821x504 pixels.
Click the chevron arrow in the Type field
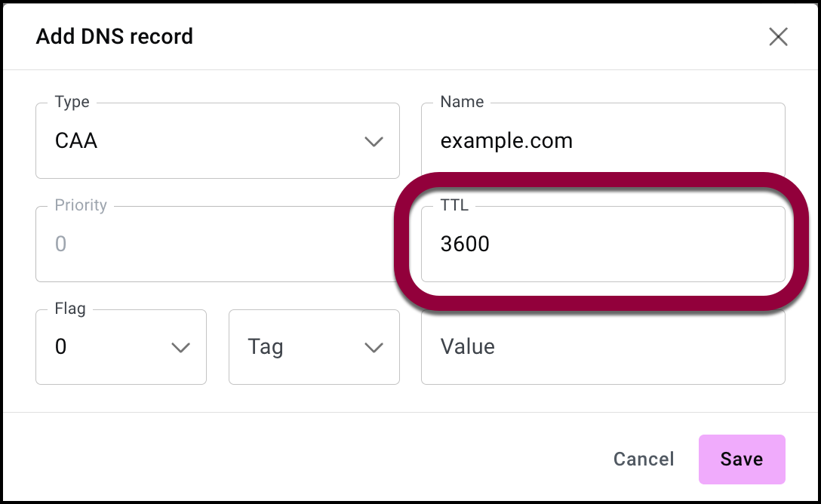coord(374,141)
